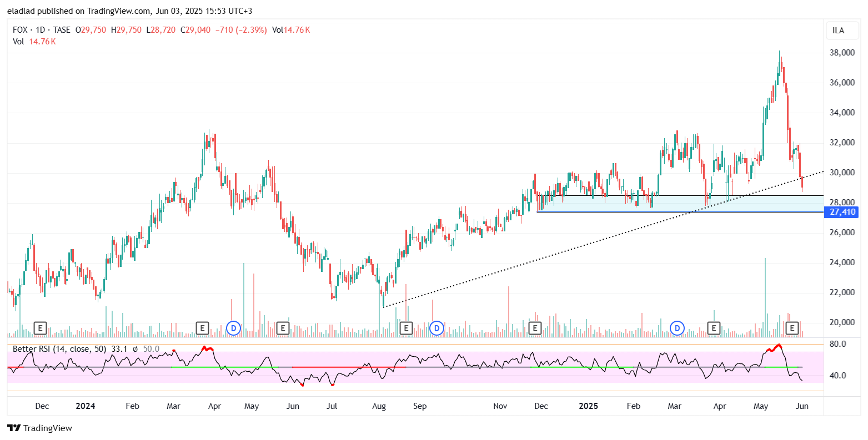Viewport: 868px width, 440px height.
Task: Click the E earnings marker near December 2023
Action: pos(39,328)
